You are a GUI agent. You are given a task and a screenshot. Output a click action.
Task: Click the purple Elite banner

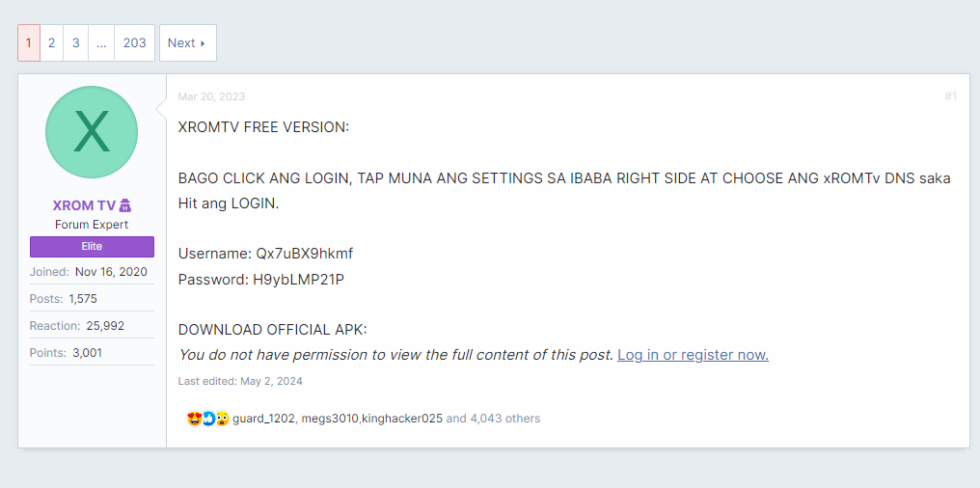(x=92, y=246)
